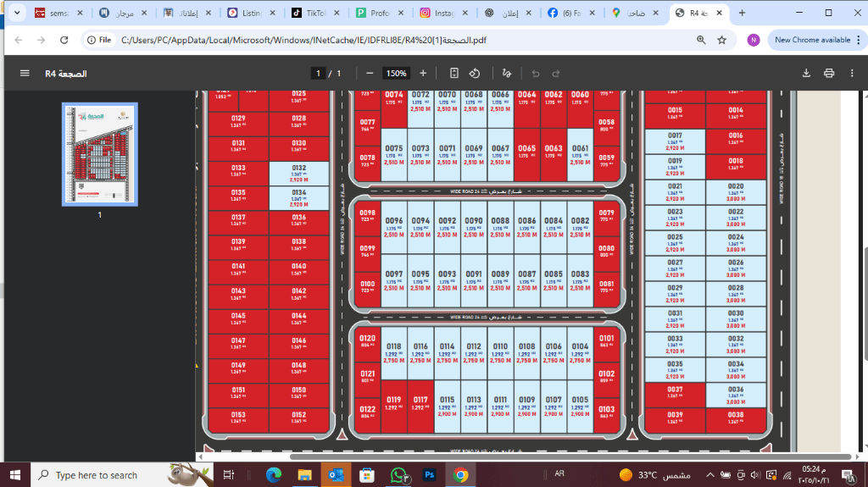Viewport: 868px width, 487px height.
Task: Switch to the Instagram tab
Action: pos(437,14)
